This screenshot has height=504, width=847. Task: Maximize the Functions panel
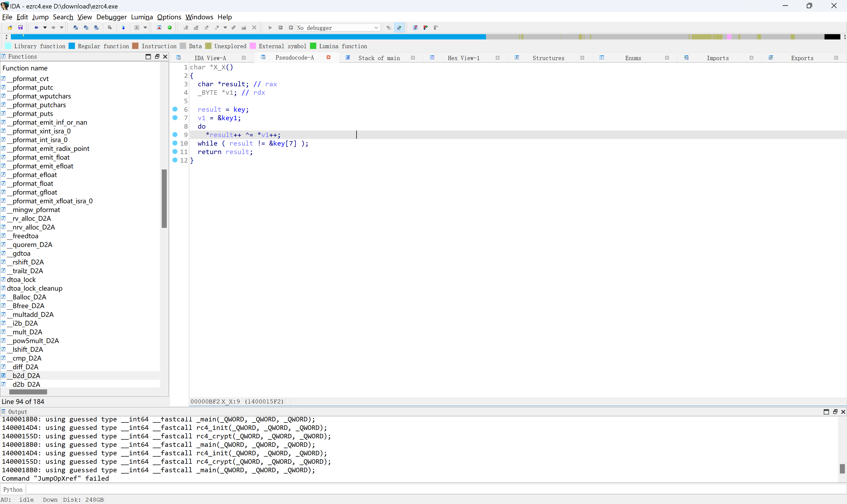pos(148,56)
